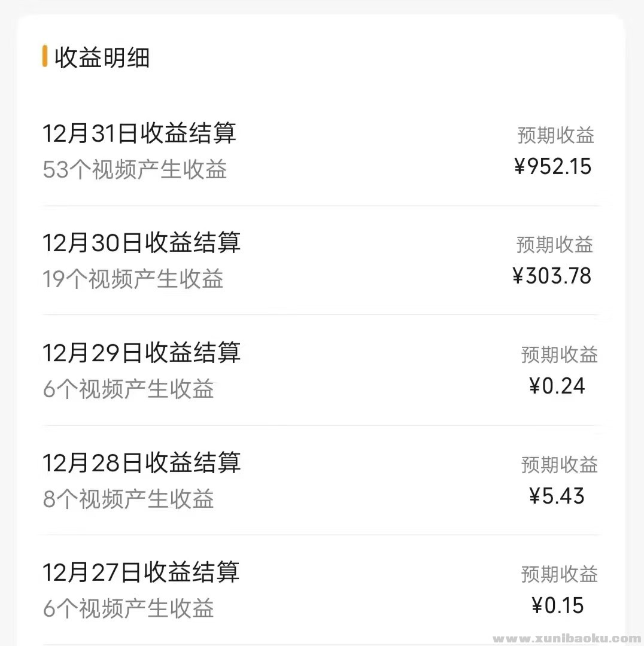Tap the ¥0.24 earnings amount

point(557,386)
